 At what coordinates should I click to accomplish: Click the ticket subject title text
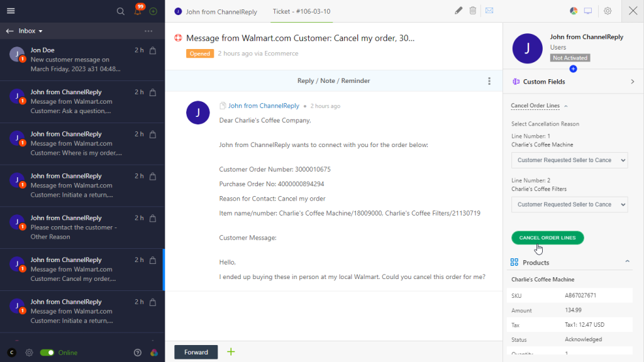(300, 38)
